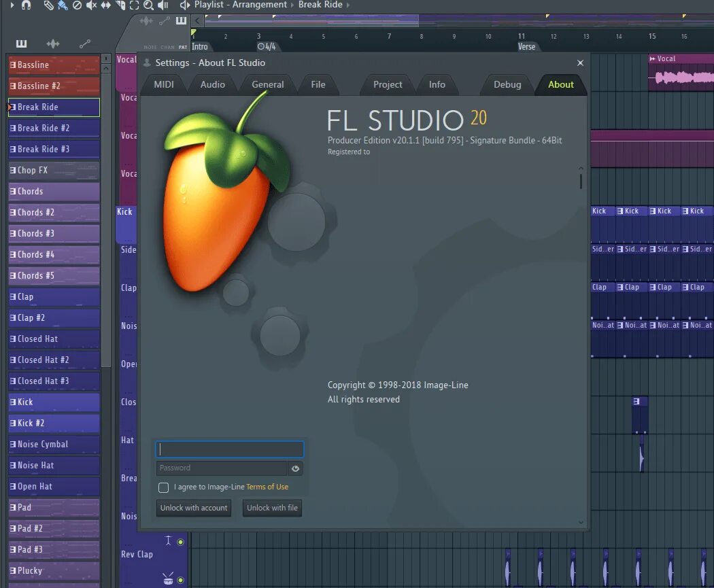Viewport: 714px width, 588px height.
Task: Switch to the Audio settings tab
Action: click(213, 85)
